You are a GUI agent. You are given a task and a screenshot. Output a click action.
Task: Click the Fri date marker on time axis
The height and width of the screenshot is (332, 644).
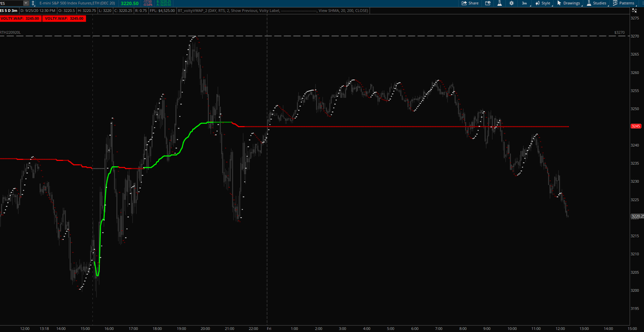pos(269,328)
